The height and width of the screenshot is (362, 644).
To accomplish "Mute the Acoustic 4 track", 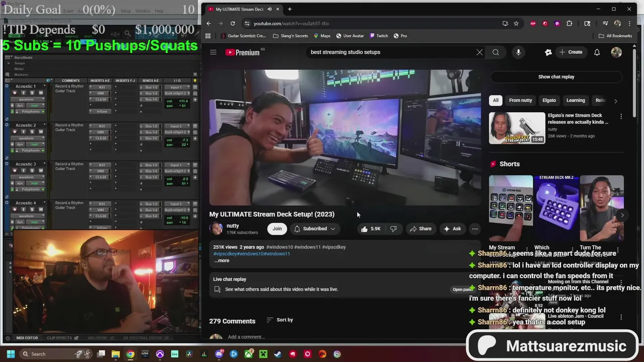I will [x=40, y=209].
